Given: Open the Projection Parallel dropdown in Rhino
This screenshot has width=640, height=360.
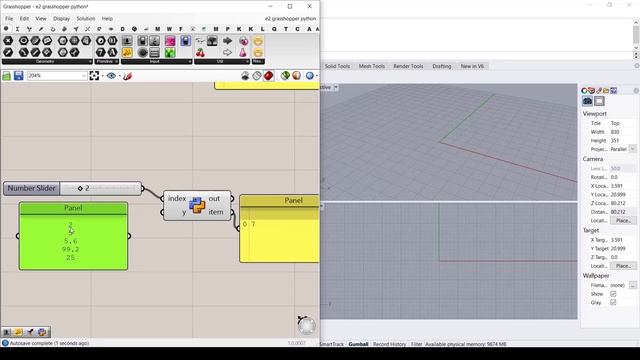Looking at the screenshot, I should [633, 149].
